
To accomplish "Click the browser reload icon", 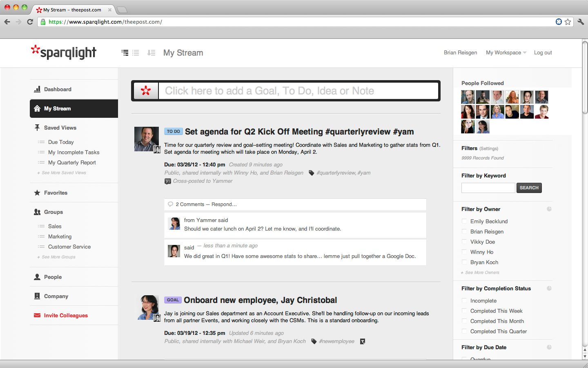I will 30,22.
